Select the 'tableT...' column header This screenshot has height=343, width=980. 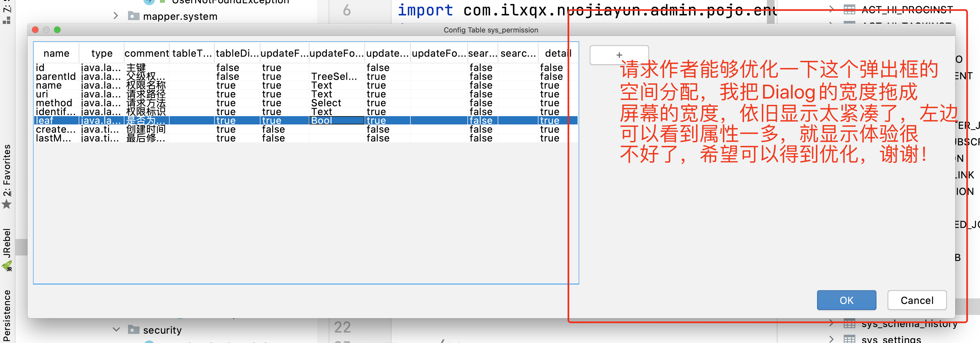pyautogui.click(x=192, y=53)
